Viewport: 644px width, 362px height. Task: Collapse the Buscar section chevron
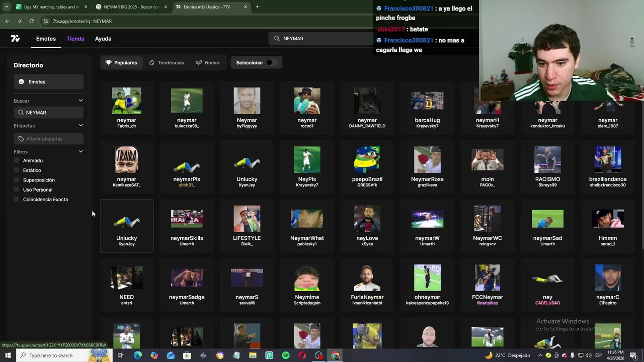point(80,101)
